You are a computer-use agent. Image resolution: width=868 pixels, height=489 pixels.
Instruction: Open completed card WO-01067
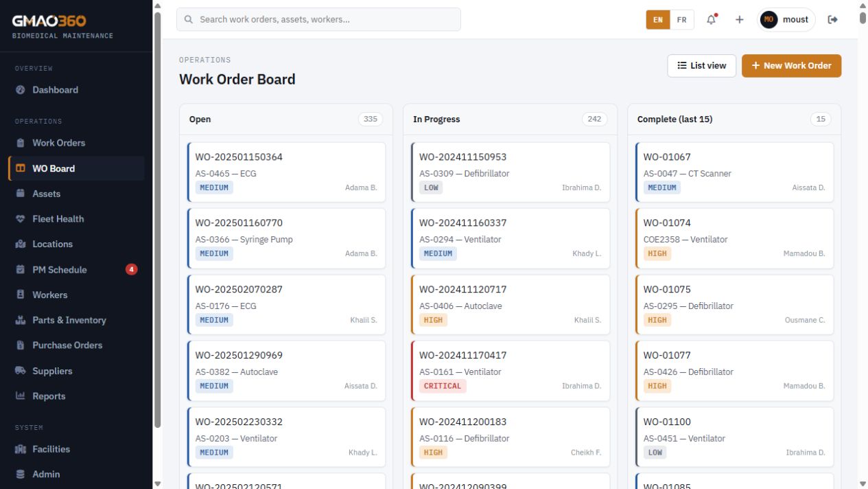pos(734,172)
